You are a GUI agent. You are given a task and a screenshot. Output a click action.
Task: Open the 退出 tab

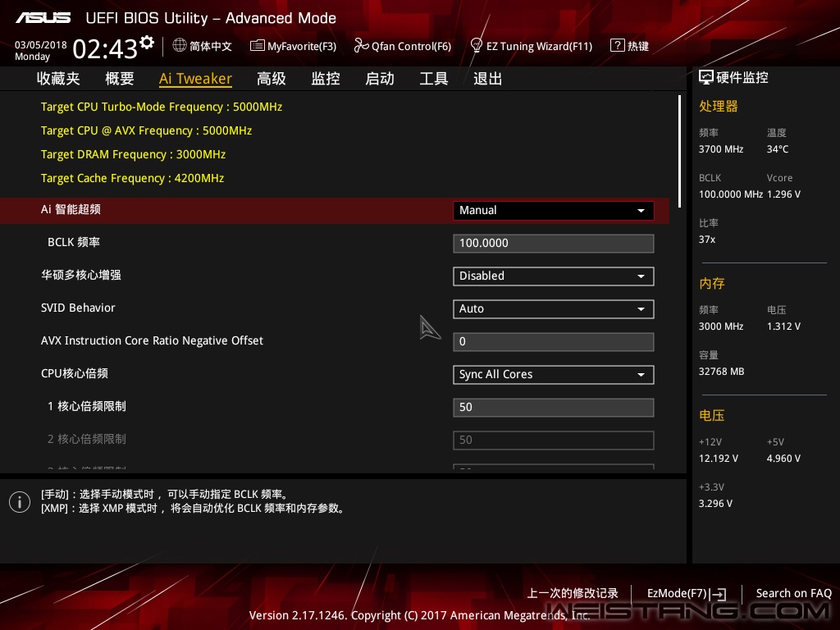coord(487,79)
